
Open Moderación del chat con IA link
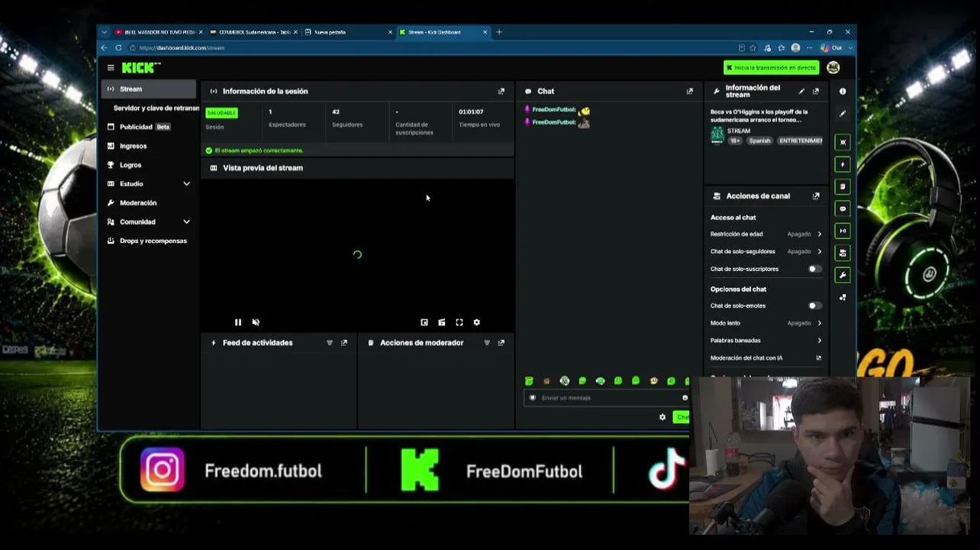coord(766,358)
